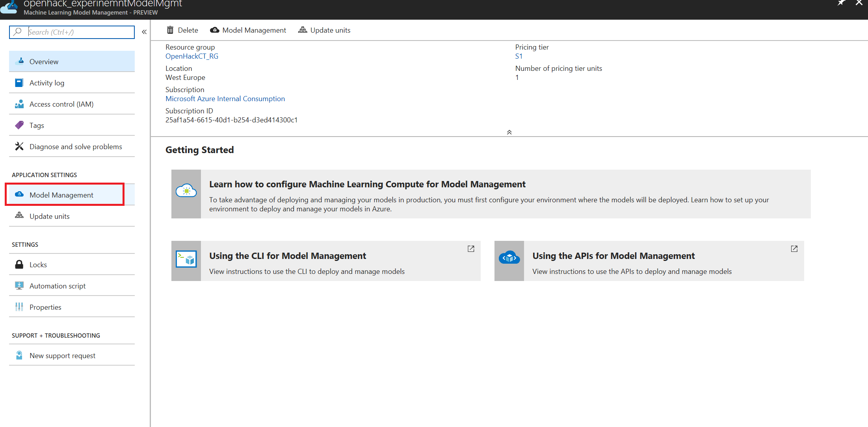Viewport: 868px width, 427px height.
Task: Open Locks under Settings
Action: pos(72,264)
